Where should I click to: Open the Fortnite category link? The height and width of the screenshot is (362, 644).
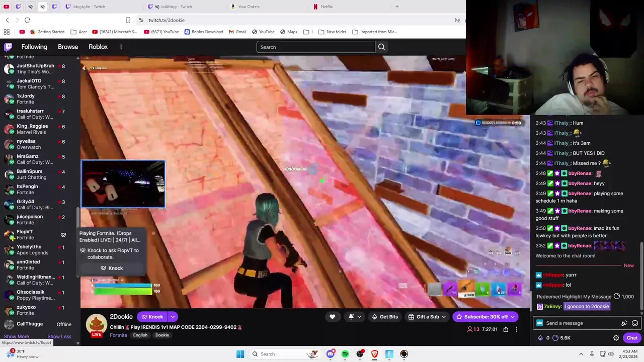[x=118, y=335]
